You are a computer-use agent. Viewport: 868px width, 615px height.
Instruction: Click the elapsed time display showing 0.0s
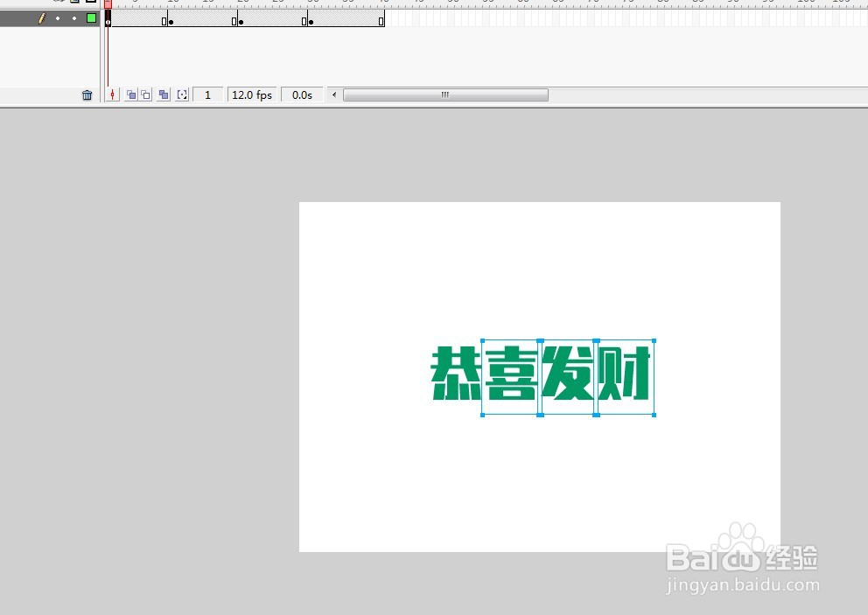[x=302, y=94]
